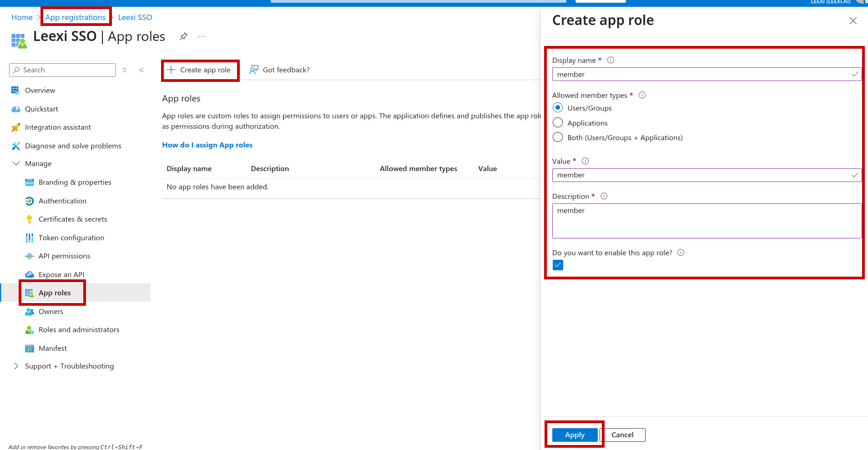Open Diagnose and solve problems
This screenshot has height=450, width=868.
click(x=73, y=146)
